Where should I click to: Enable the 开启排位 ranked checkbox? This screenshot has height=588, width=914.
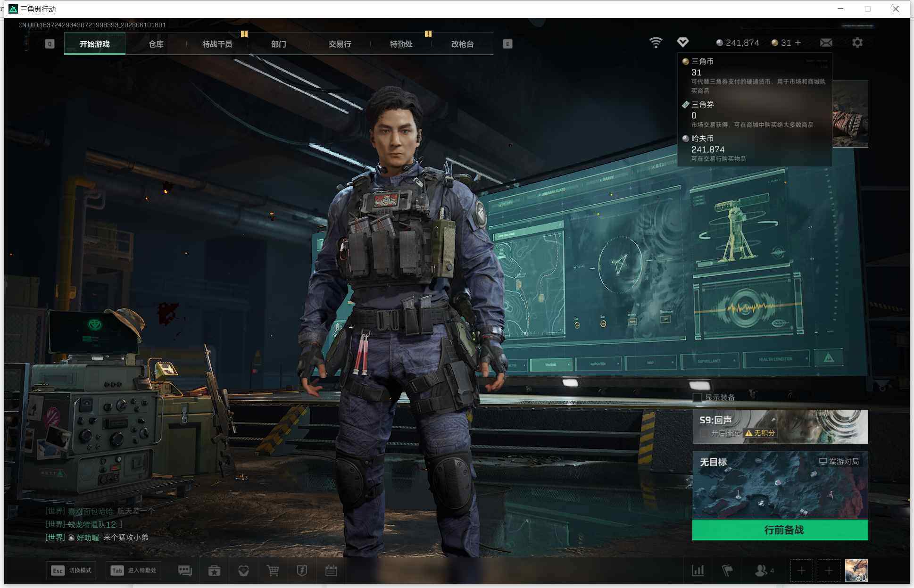704,433
